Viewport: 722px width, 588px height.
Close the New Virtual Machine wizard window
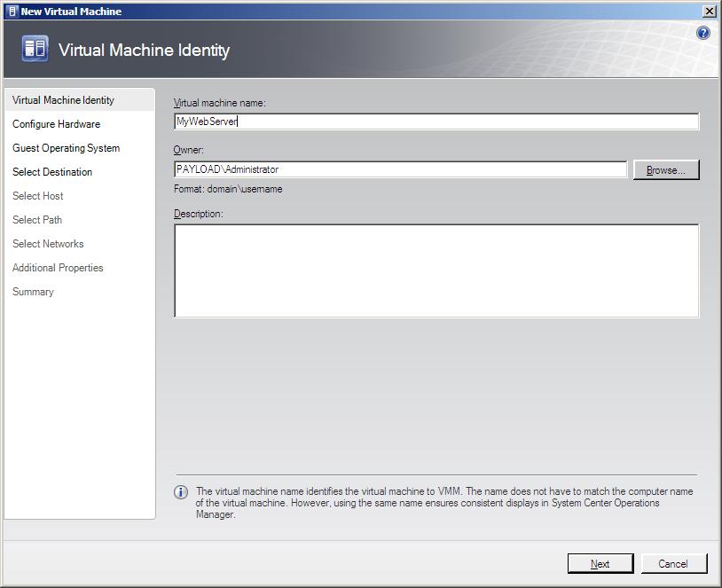[709, 12]
